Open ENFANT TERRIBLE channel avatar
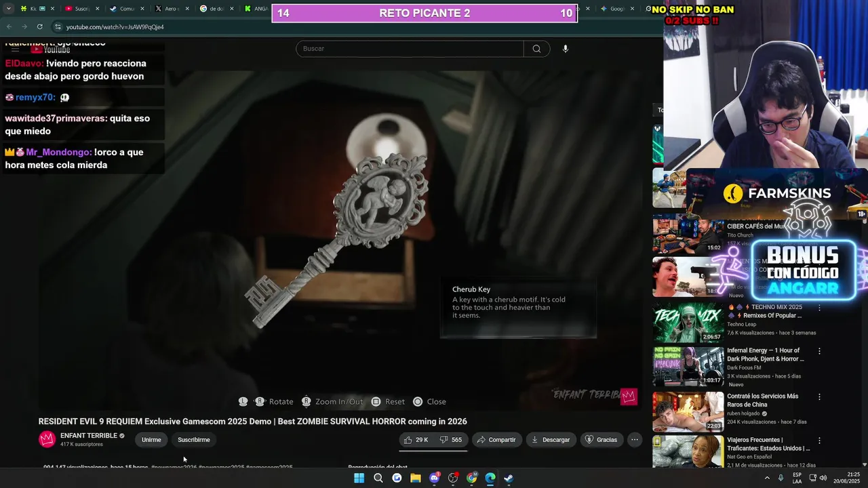The height and width of the screenshot is (488, 868). 47,439
